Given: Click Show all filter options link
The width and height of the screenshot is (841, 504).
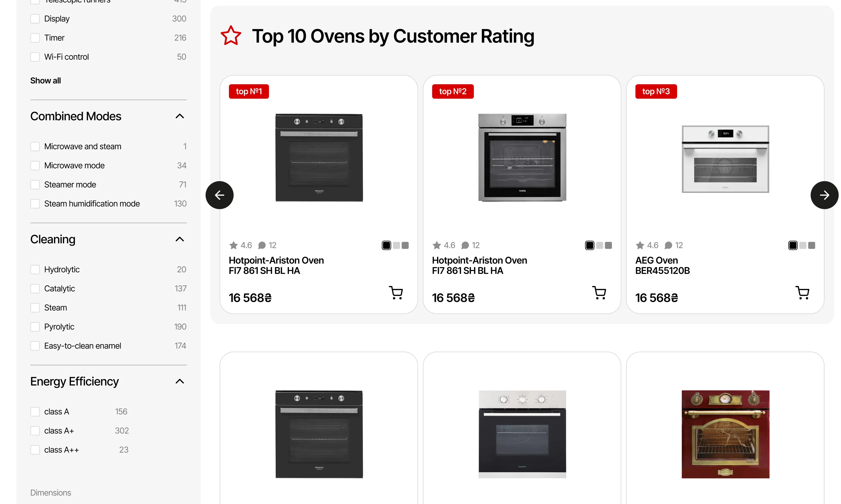Looking at the screenshot, I should (x=46, y=80).
